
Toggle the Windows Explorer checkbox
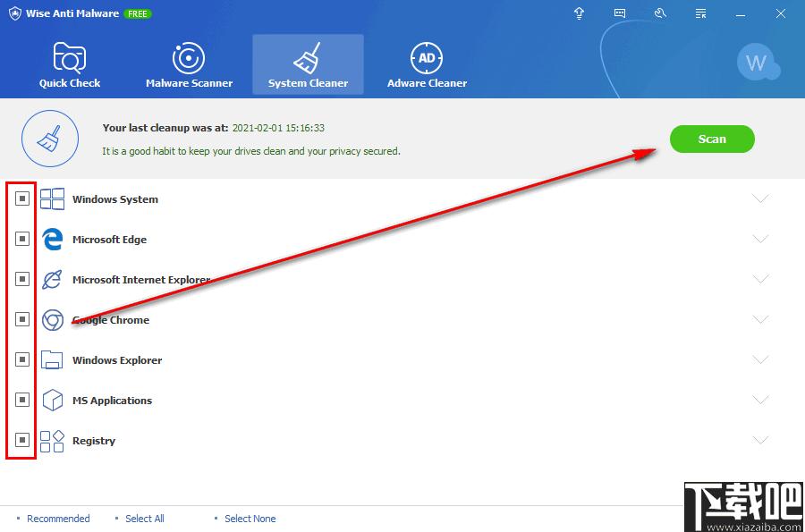(x=22, y=359)
